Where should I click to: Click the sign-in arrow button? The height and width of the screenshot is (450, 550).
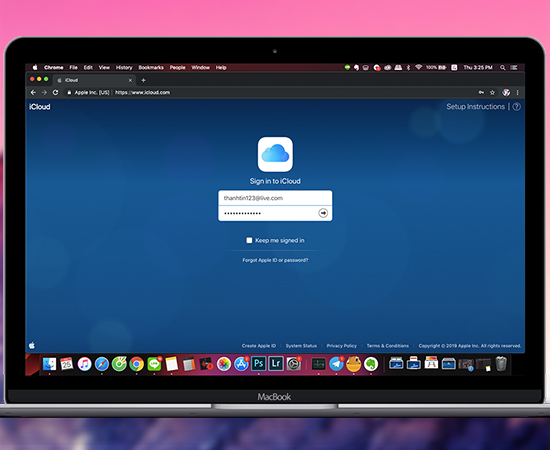pos(323,213)
